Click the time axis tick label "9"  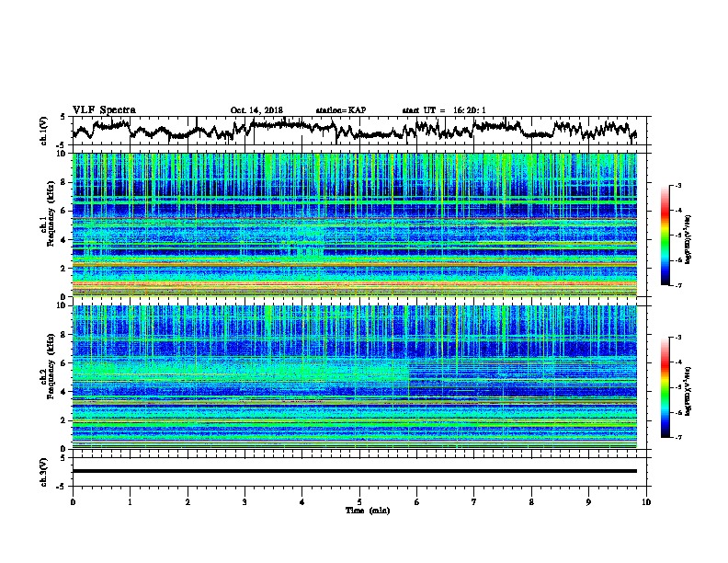[588, 502]
